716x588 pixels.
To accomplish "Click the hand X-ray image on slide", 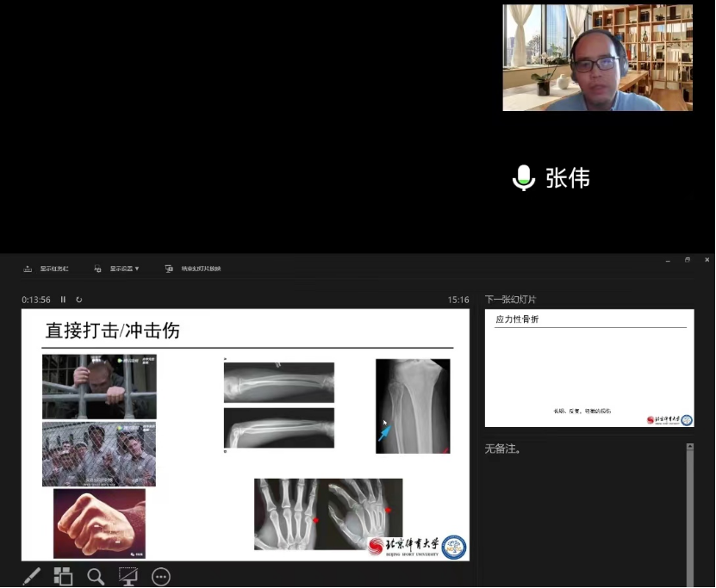I will (x=327, y=514).
